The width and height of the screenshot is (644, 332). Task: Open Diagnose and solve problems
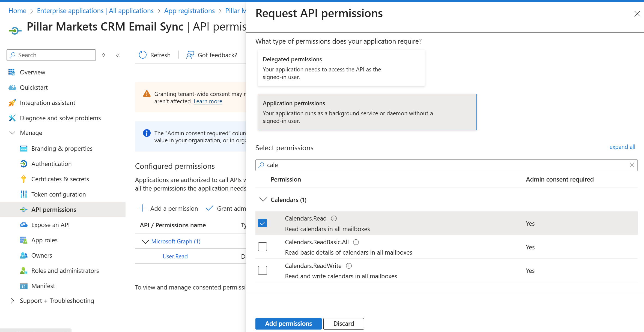60,118
